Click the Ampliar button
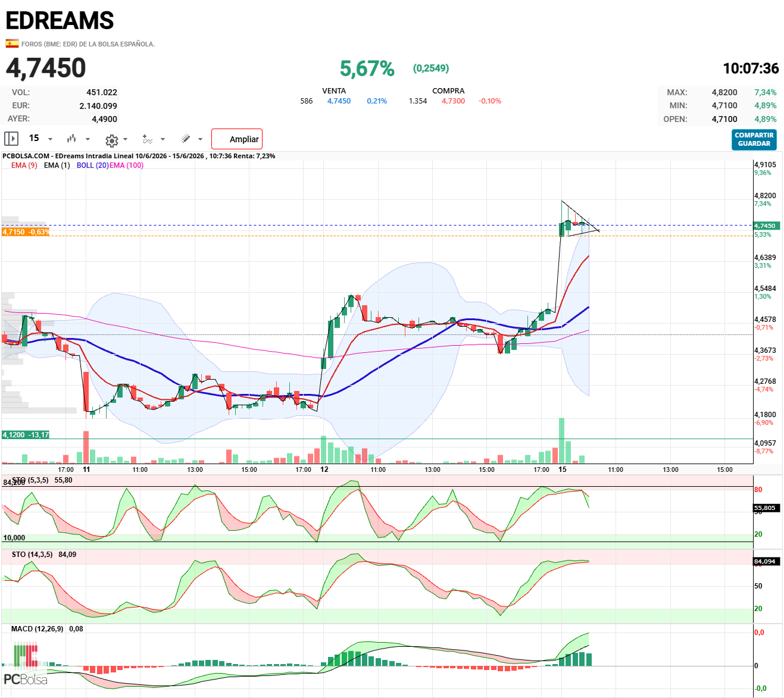784x698 pixels. pyautogui.click(x=237, y=139)
